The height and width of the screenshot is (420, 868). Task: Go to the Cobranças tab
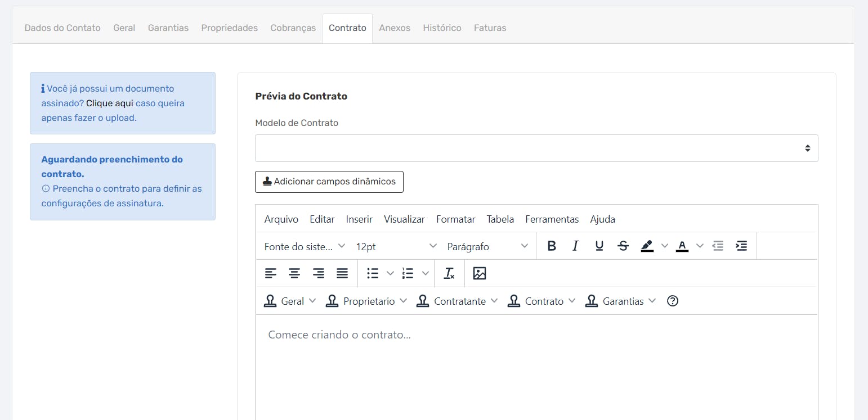coord(293,28)
